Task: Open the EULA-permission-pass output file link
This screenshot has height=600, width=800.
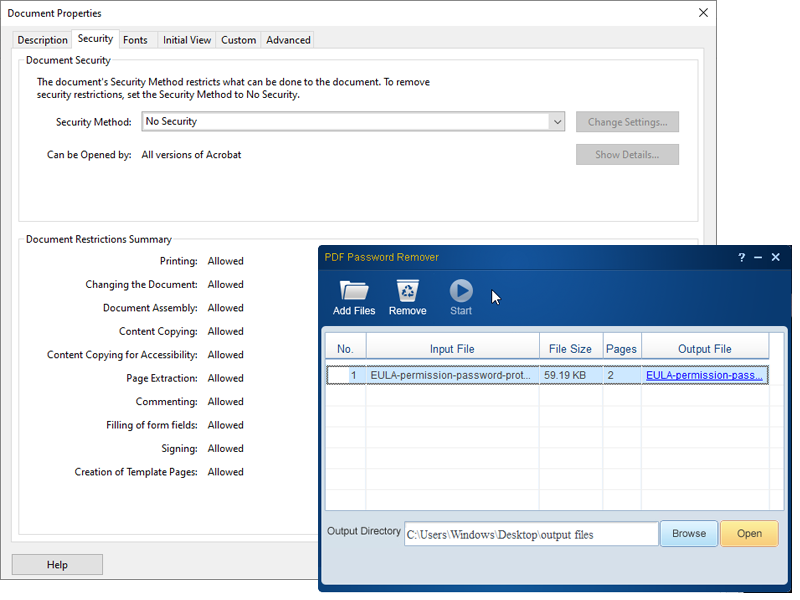Action: point(704,376)
